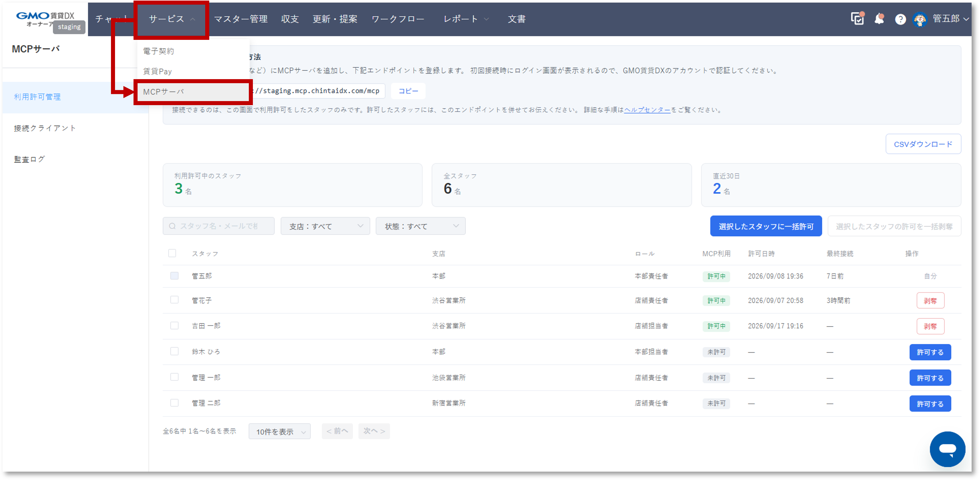The width and height of the screenshot is (980, 480).
Task: Download the CSV with CSVダウンロード
Action: 923,144
